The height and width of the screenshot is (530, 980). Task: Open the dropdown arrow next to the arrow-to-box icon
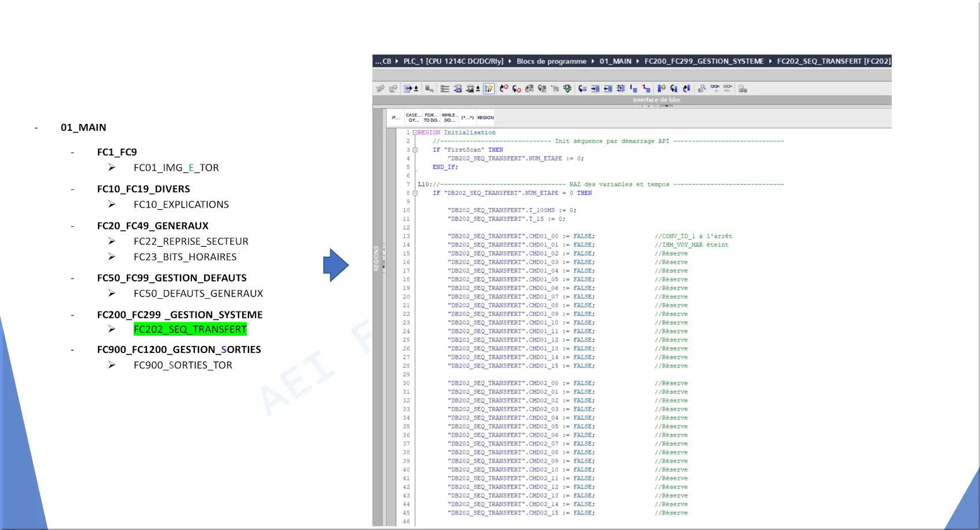(x=416, y=88)
